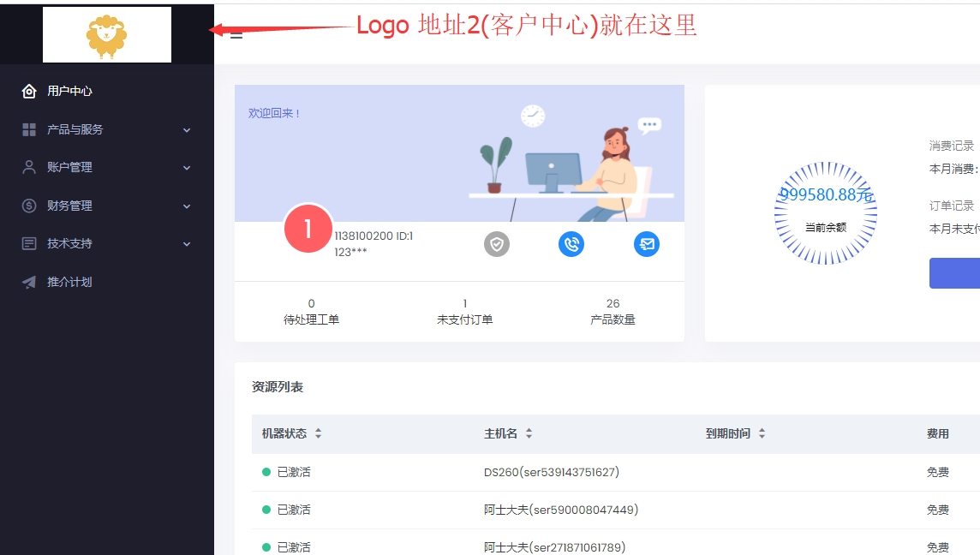The height and width of the screenshot is (555, 980).
Task: Click the balance circle 当前余额
Action: pos(826,213)
